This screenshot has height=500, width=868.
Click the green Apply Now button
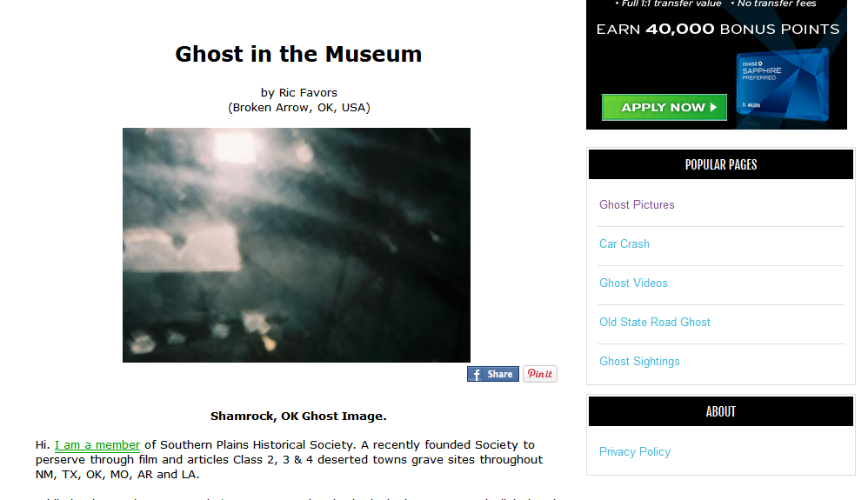coord(664,108)
